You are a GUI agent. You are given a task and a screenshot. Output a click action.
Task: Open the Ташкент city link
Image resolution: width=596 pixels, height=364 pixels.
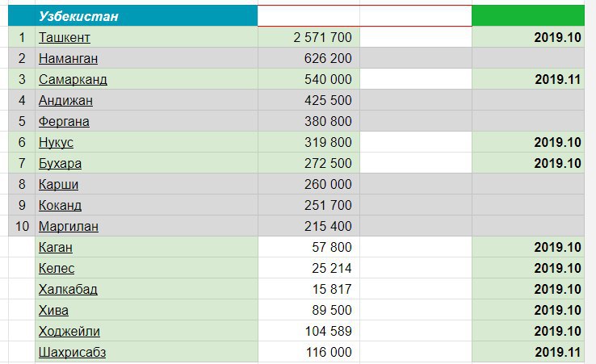click(65, 37)
